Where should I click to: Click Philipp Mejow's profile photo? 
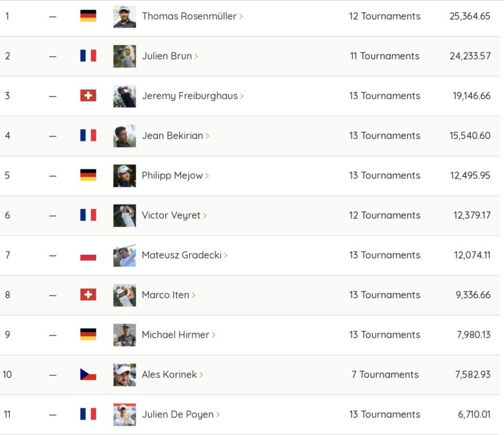coord(125,176)
